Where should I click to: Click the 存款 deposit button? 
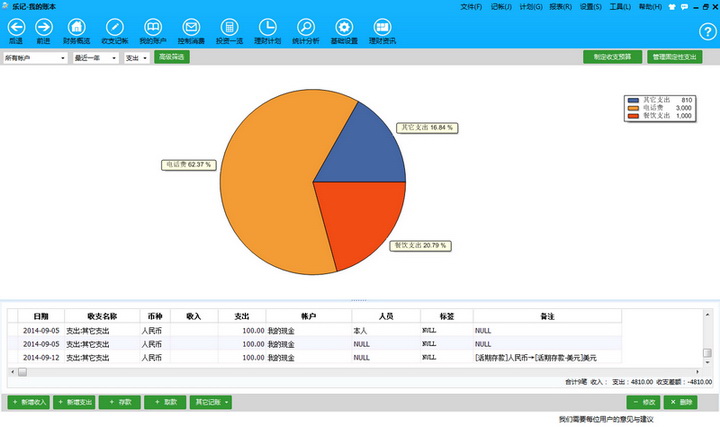[x=119, y=402]
